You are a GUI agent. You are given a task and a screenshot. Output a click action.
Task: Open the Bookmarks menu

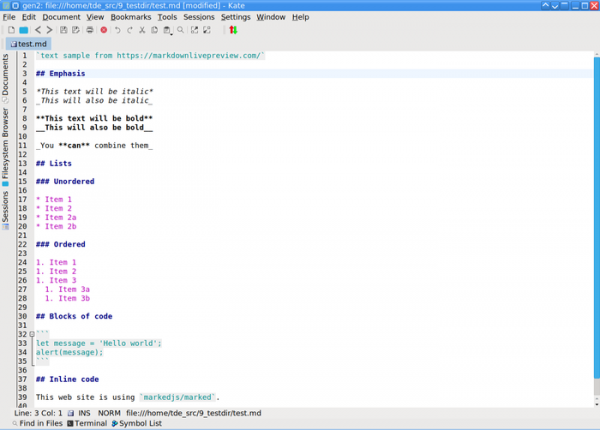coord(129,17)
